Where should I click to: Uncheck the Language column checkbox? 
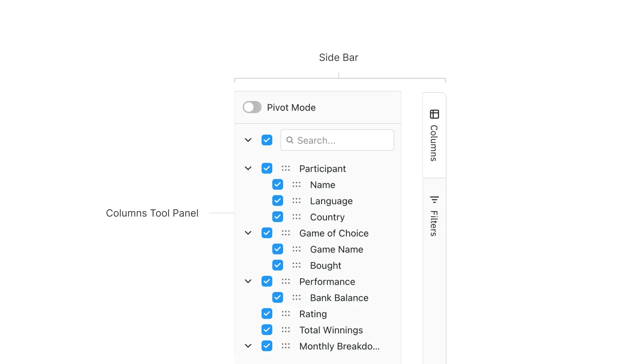click(x=278, y=201)
